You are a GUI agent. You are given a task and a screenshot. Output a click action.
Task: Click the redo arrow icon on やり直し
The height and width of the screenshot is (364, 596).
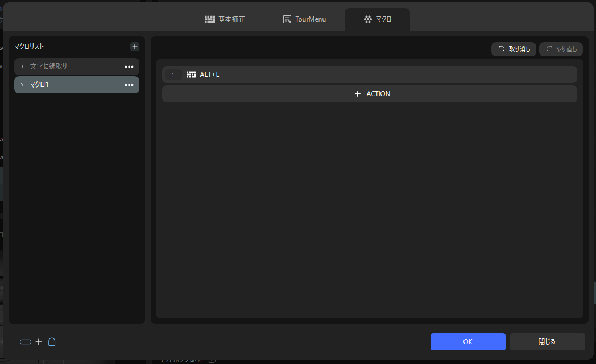[x=549, y=49]
